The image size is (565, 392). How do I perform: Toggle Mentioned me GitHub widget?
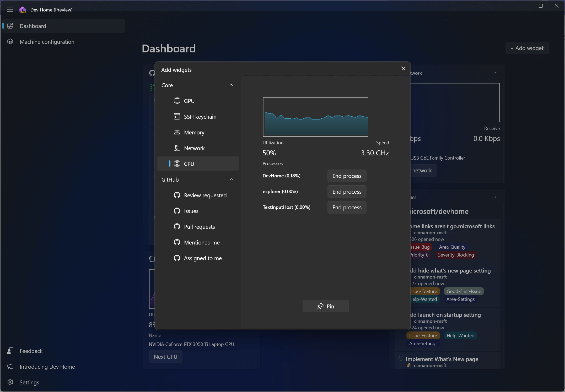click(x=202, y=242)
